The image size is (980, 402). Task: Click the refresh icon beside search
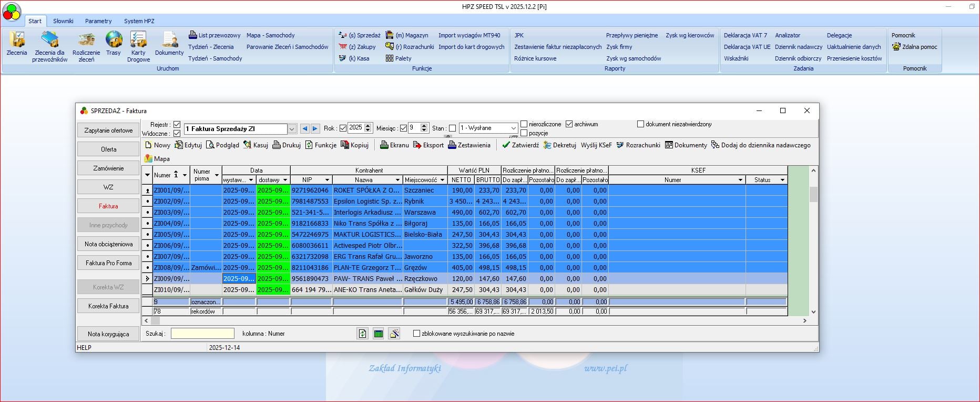[362, 334]
